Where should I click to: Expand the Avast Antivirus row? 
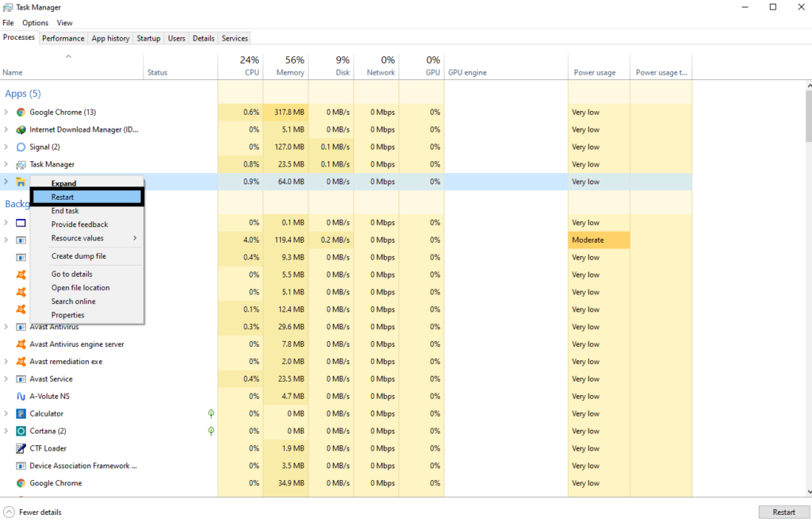point(6,327)
